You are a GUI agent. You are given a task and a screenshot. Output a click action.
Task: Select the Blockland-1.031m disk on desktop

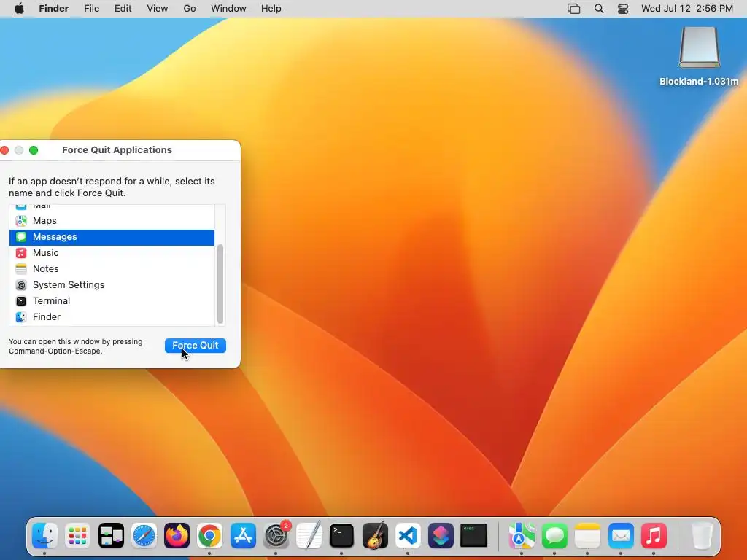pyautogui.click(x=699, y=55)
